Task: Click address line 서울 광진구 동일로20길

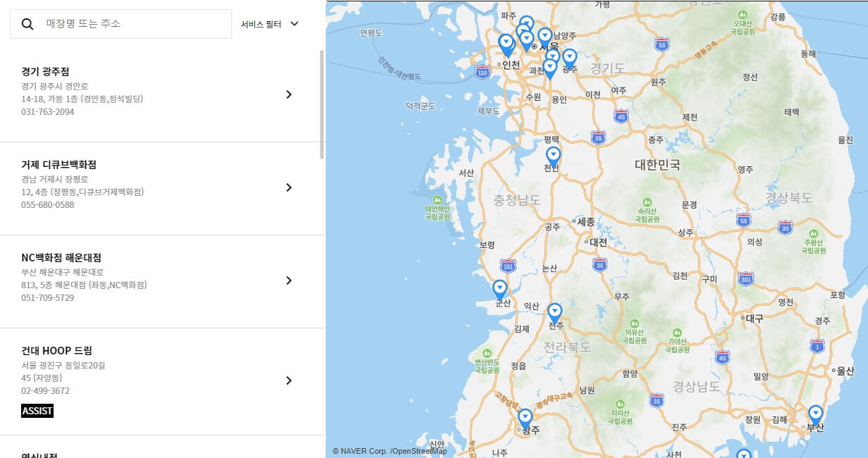Action: click(x=63, y=366)
